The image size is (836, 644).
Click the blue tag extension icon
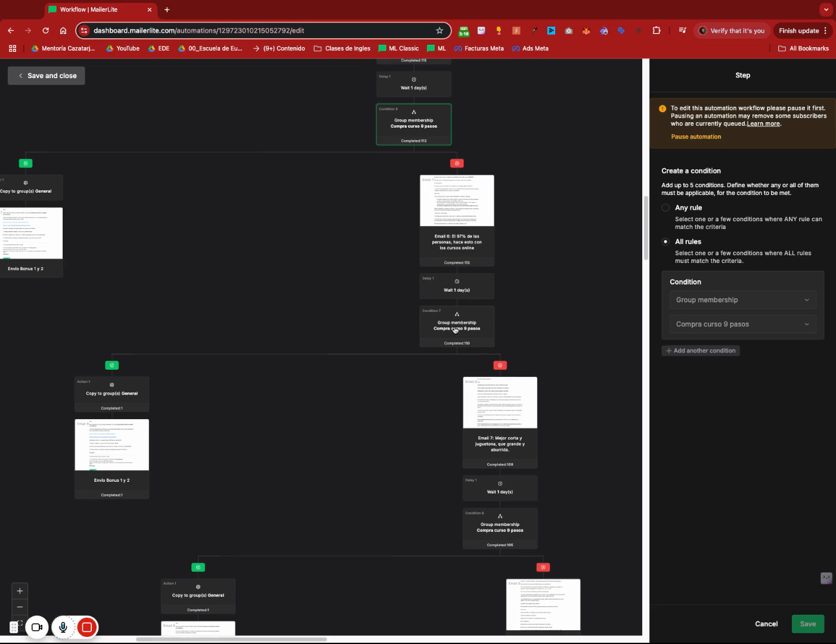tap(621, 30)
